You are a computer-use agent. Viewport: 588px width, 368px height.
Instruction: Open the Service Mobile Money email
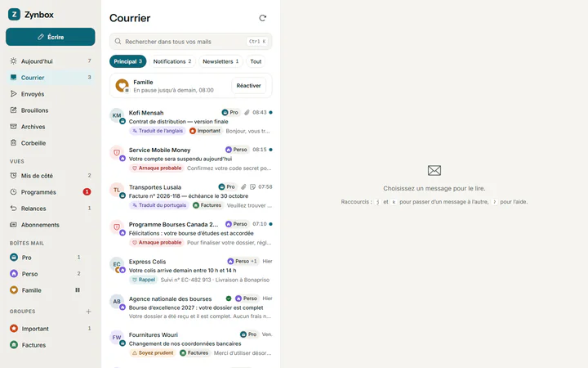[x=190, y=159]
